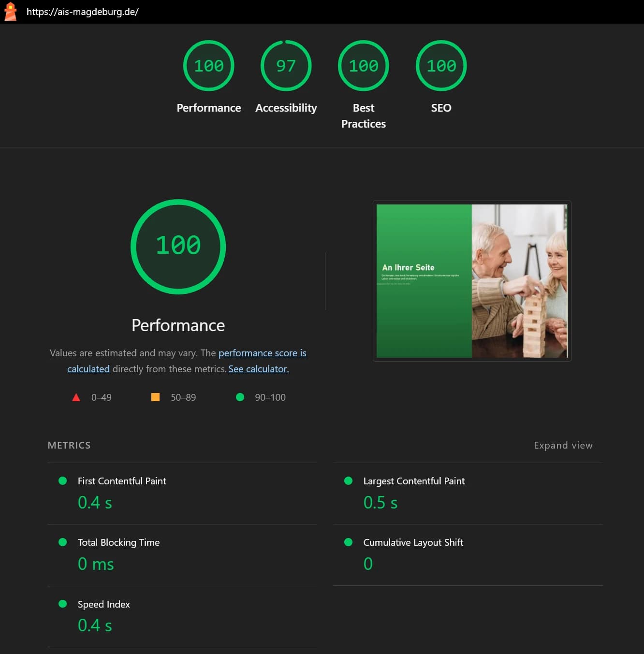
Task: Select the Performance score gauge at top
Action: tap(208, 66)
